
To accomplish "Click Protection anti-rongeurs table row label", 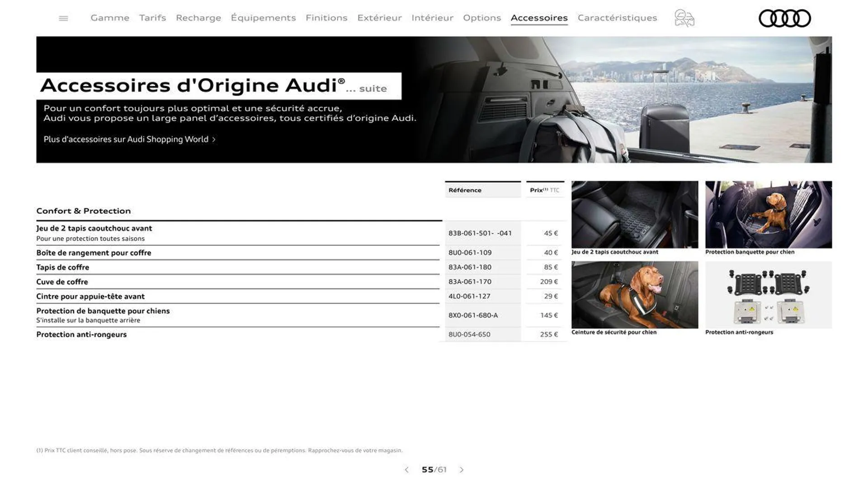I will click(81, 334).
